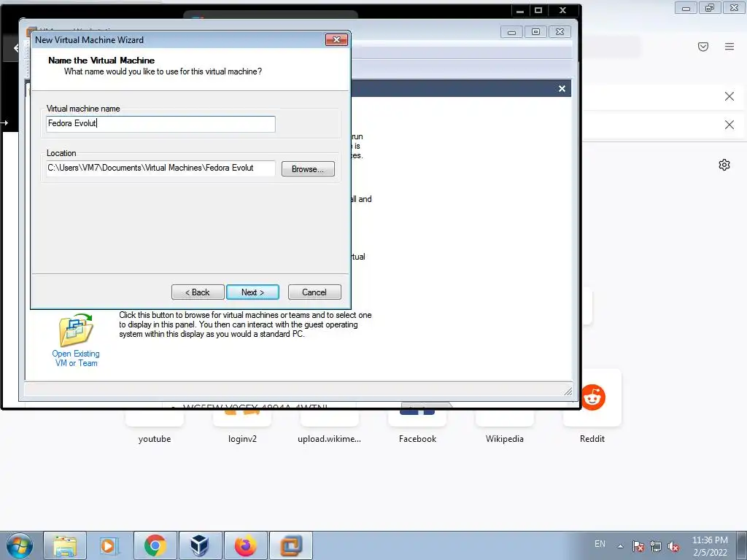The height and width of the screenshot is (560, 747).
Task: Open the Pocket icon in Firefox
Action: pos(703,46)
